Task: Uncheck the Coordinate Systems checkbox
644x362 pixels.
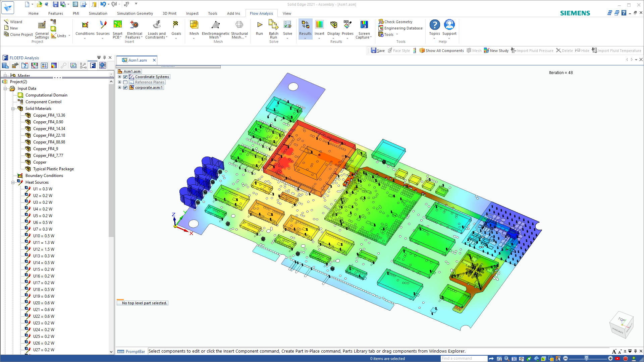Action: pos(125,77)
